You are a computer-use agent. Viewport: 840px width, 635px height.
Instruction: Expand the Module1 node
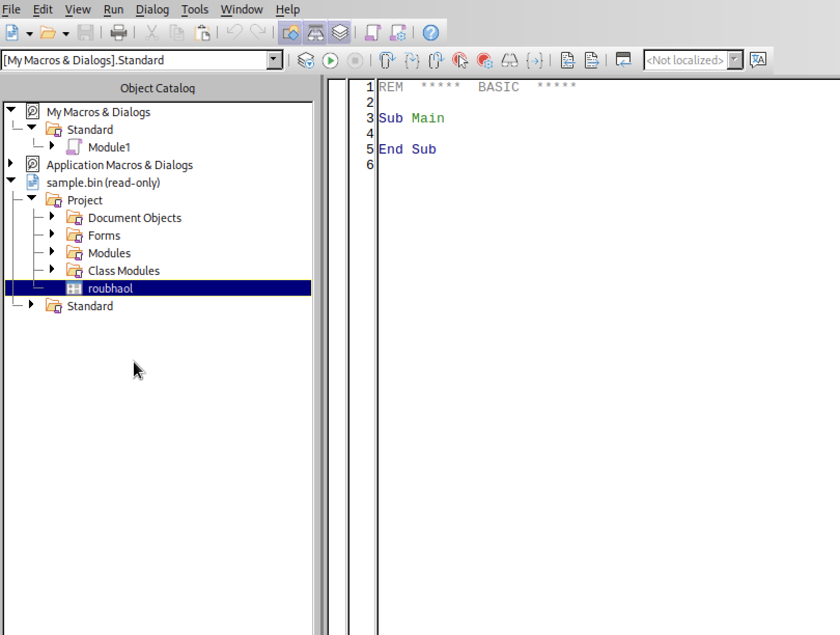point(52,145)
